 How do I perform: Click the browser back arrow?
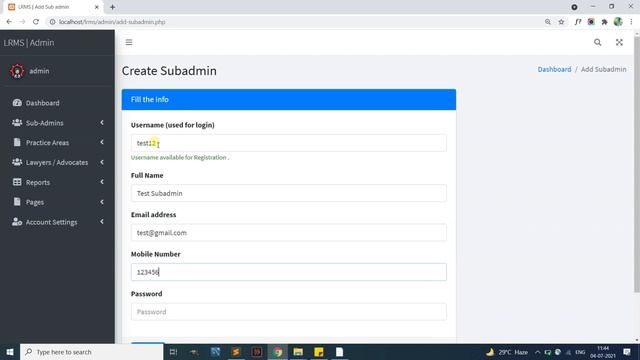click(9, 22)
